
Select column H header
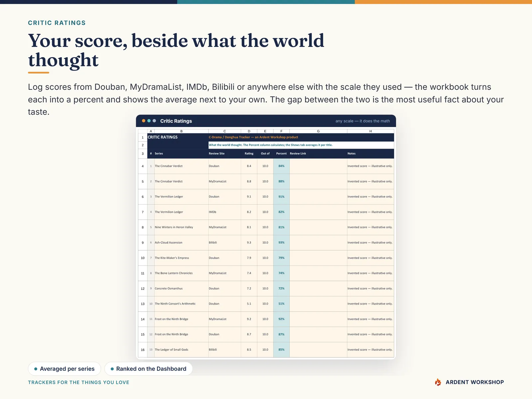coord(371,131)
